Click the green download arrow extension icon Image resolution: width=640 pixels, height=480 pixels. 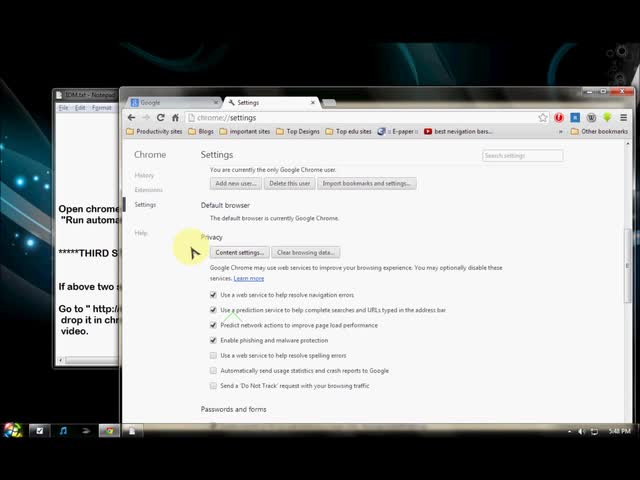click(x=607, y=118)
